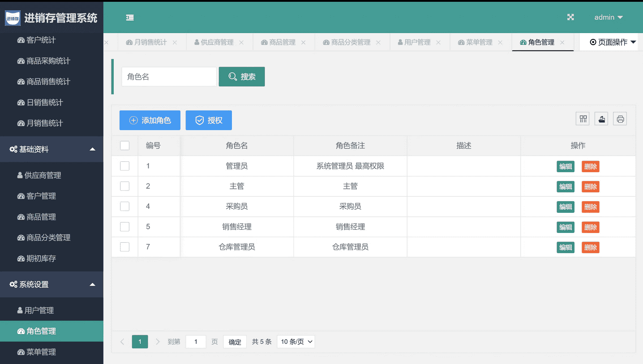Go to next page arrow
The height and width of the screenshot is (364, 643).
pos(158,342)
